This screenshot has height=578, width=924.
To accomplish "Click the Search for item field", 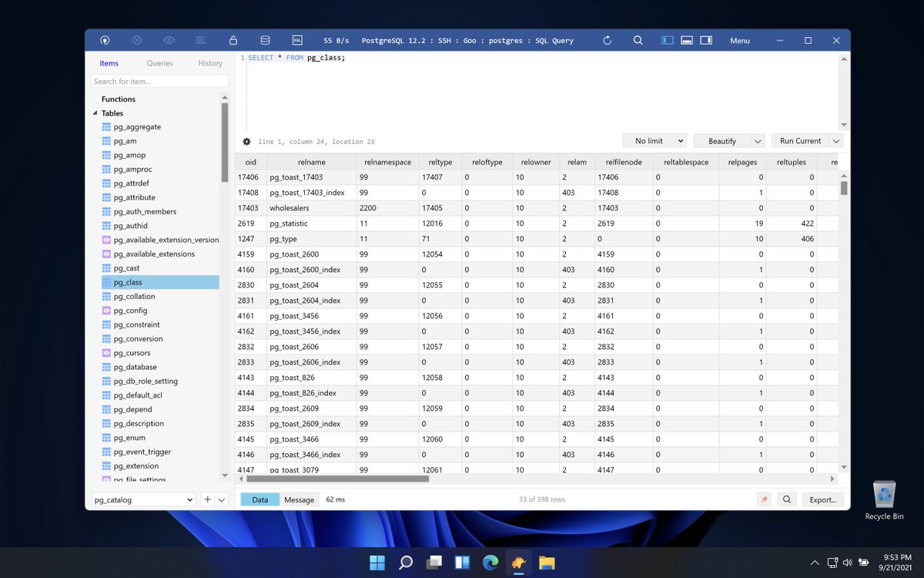I will click(x=159, y=81).
